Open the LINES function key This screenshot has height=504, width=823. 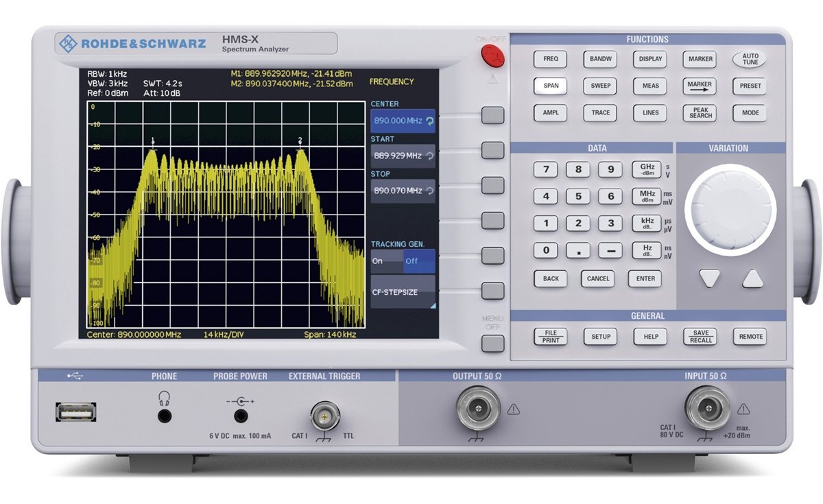point(650,113)
